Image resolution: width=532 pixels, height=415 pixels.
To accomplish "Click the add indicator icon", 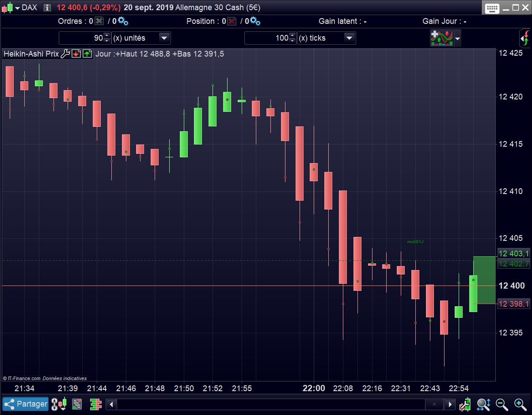I will click(x=442, y=38).
